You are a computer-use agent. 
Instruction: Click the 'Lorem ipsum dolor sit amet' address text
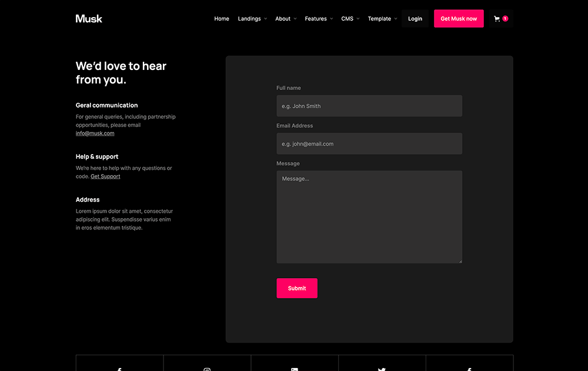[124, 219]
